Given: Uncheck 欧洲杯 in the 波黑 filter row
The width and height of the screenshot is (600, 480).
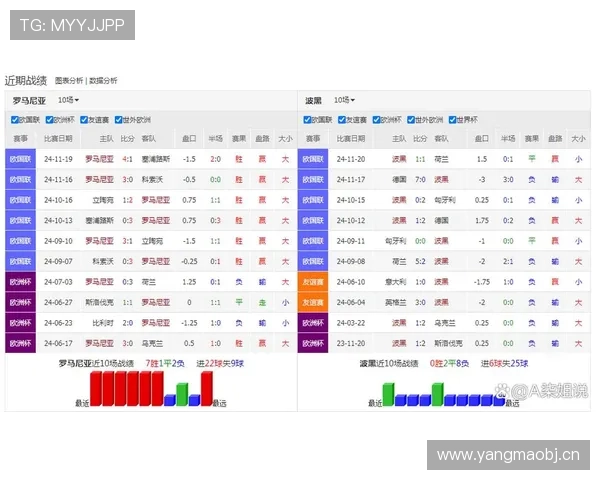Looking at the screenshot, I should [x=376, y=120].
